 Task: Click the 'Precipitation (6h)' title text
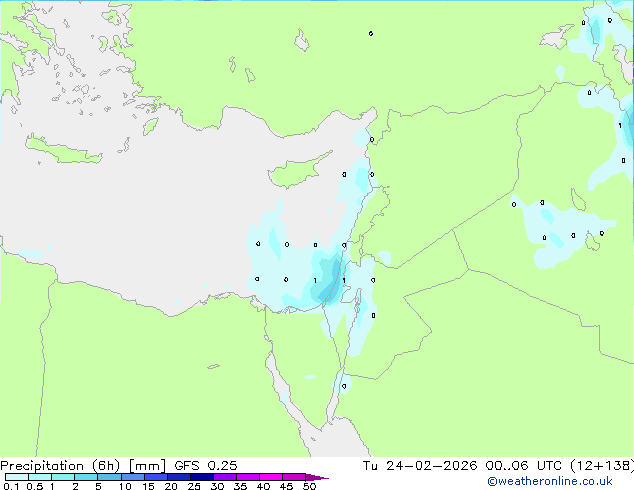pyautogui.click(x=60, y=466)
